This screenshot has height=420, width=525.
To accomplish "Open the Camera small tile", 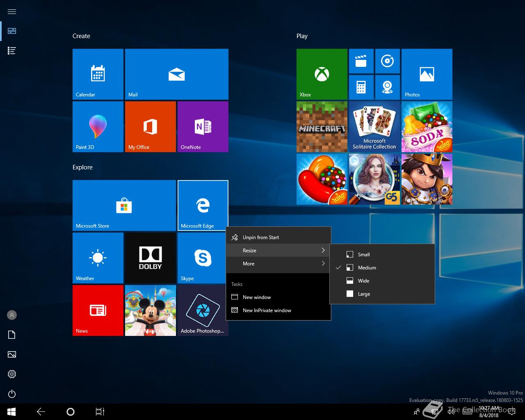I will (388, 87).
